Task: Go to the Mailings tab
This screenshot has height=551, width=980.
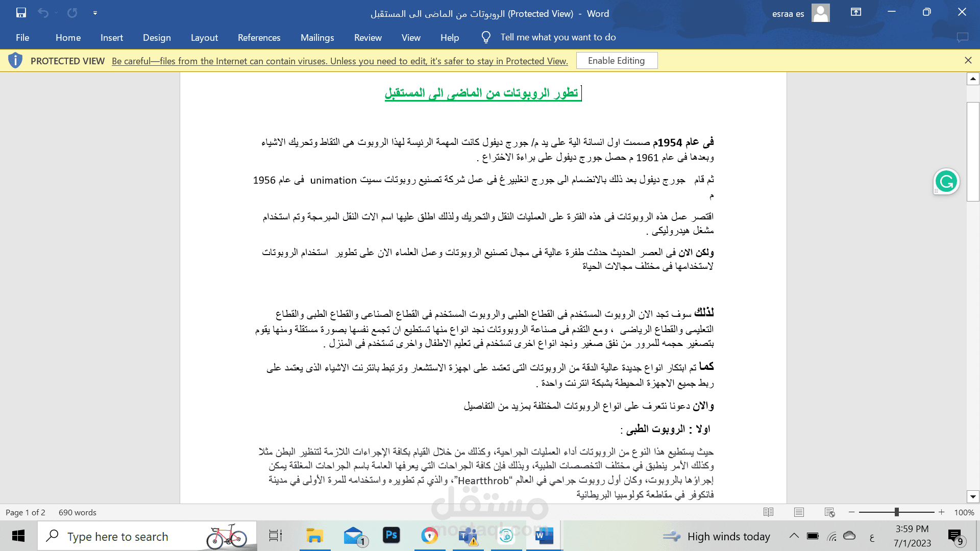Action: (317, 37)
